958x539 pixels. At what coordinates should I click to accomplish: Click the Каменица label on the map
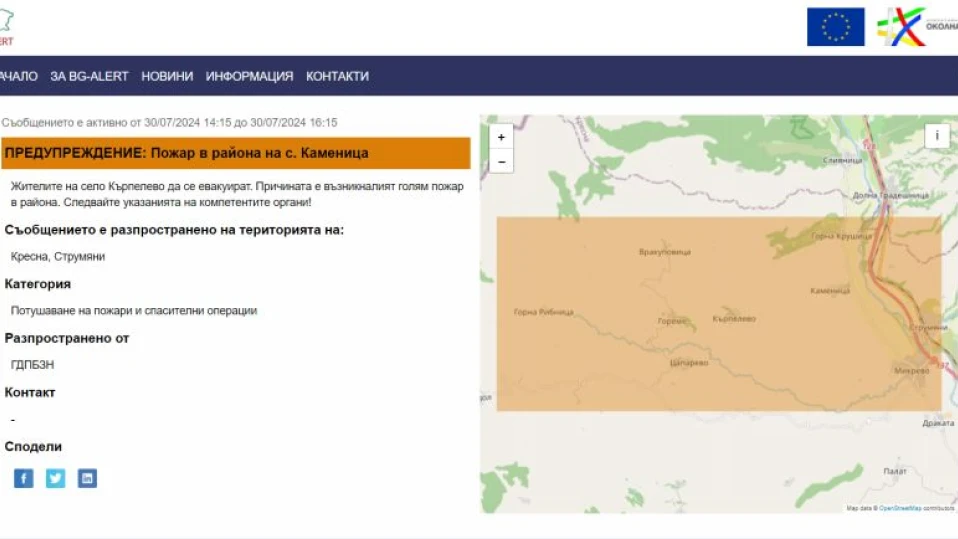point(830,290)
